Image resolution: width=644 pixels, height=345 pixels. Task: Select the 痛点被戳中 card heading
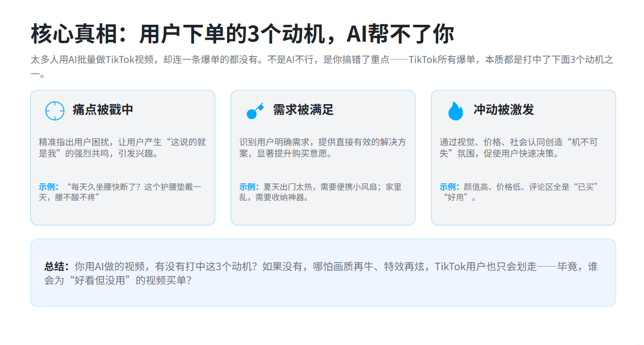tap(103, 110)
